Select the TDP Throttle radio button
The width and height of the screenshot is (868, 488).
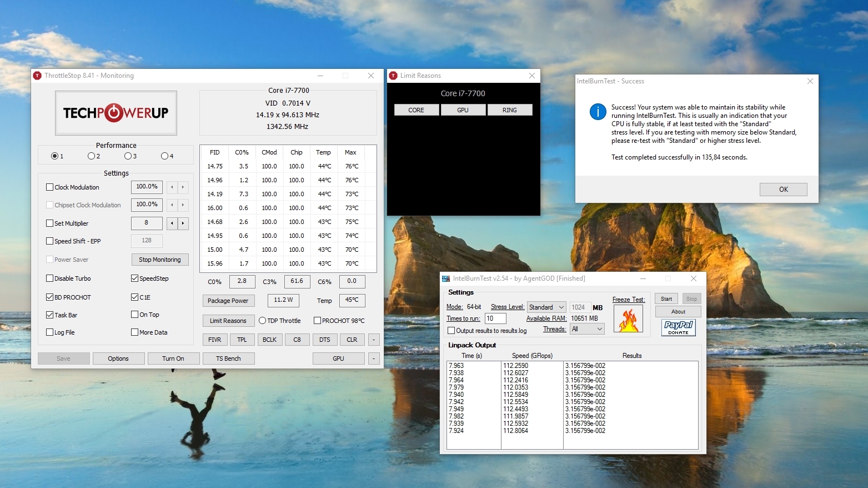pyautogui.click(x=262, y=321)
